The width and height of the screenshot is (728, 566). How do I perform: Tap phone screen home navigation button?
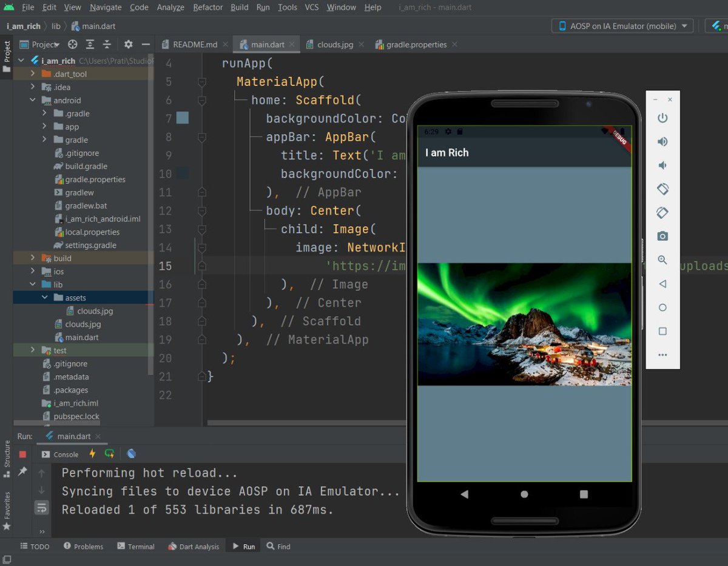click(524, 494)
